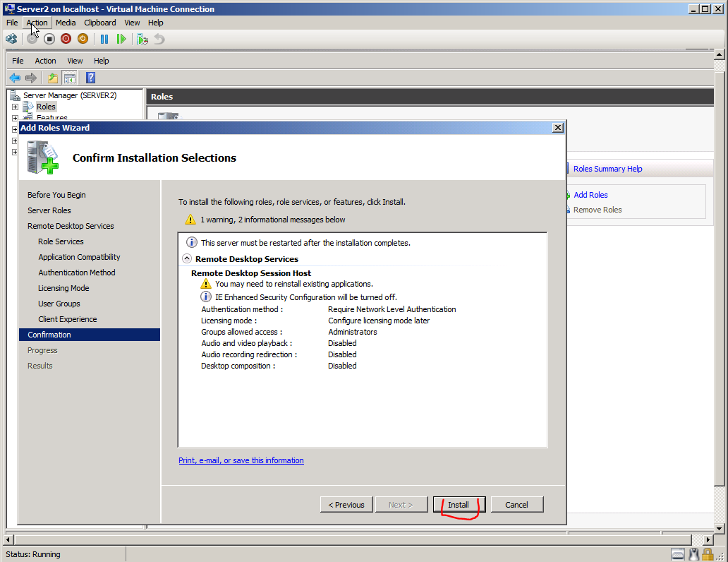This screenshot has width=728, height=562.
Task: Open Server Manager Action menu
Action: pyautogui.click(x=45, y=61)
